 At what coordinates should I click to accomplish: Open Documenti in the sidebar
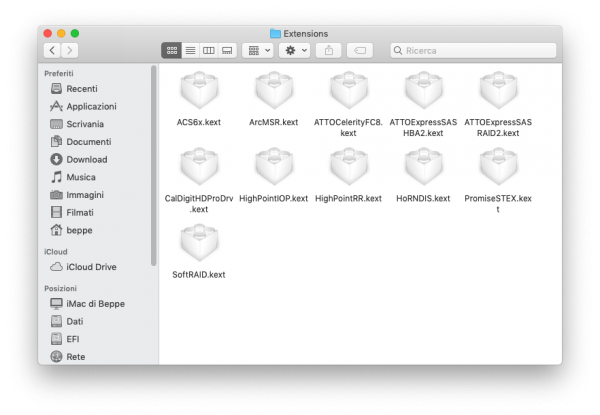click(81, 142)
